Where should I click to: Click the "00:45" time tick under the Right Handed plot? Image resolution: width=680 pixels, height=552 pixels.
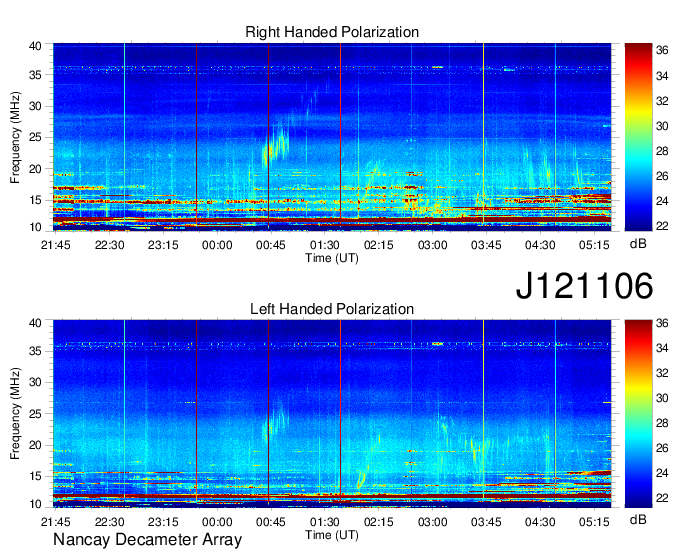tap(271, 245)
